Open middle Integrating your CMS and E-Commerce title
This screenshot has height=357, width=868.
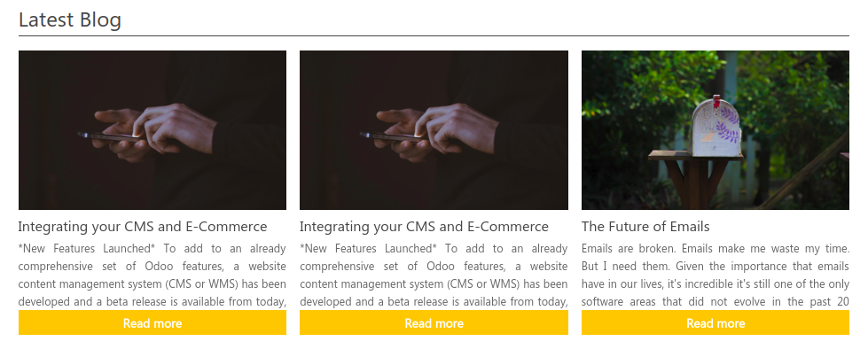424,227
